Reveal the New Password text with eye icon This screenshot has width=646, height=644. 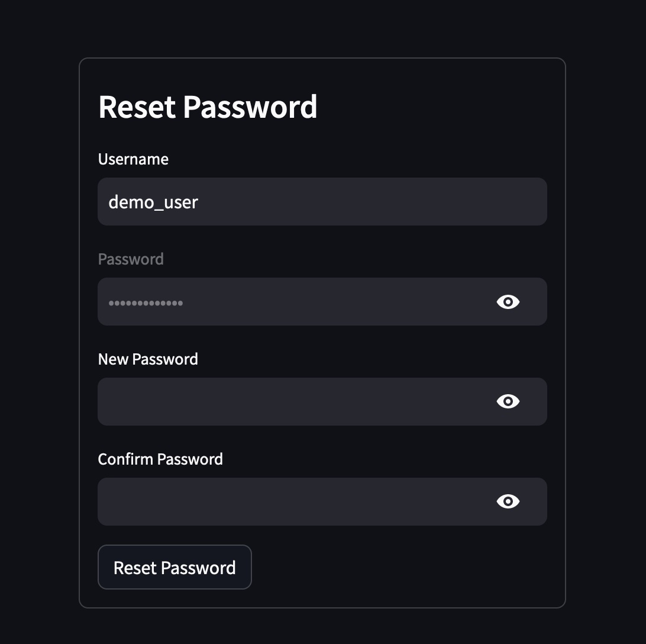click(508, 401)
